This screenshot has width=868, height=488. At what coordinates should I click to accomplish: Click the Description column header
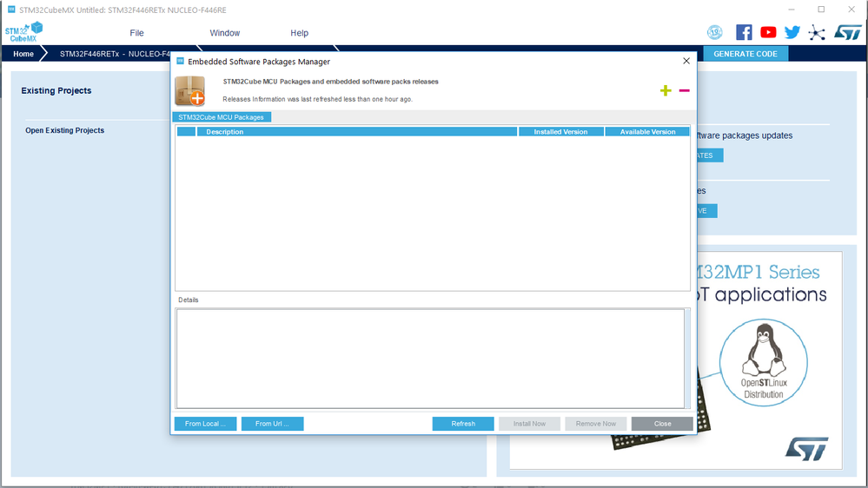coord(357,132)
